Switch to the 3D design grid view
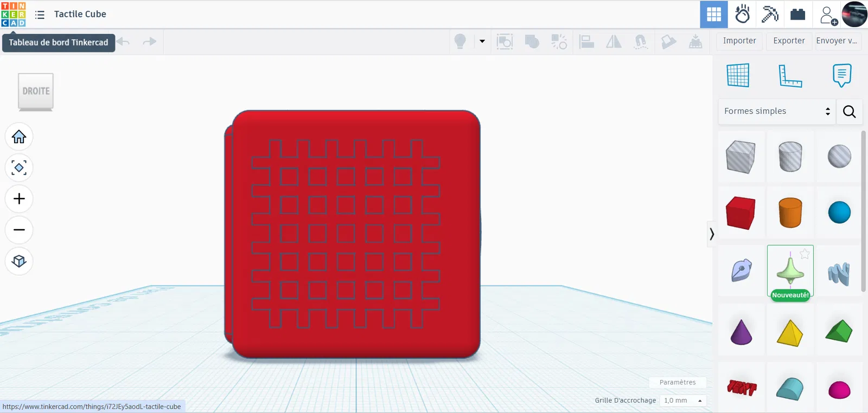The image size is (868, 413). click(x=714, y=14)
